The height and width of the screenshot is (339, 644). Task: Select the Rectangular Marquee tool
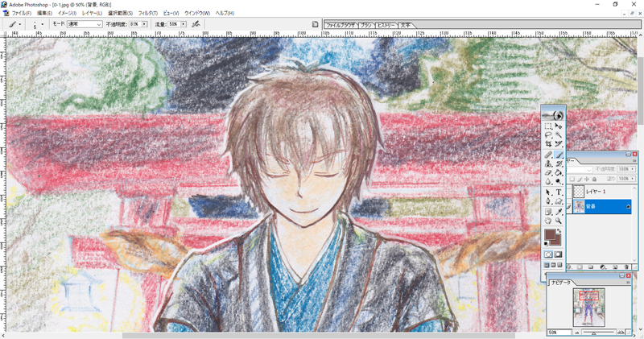(x=548, y=126)
